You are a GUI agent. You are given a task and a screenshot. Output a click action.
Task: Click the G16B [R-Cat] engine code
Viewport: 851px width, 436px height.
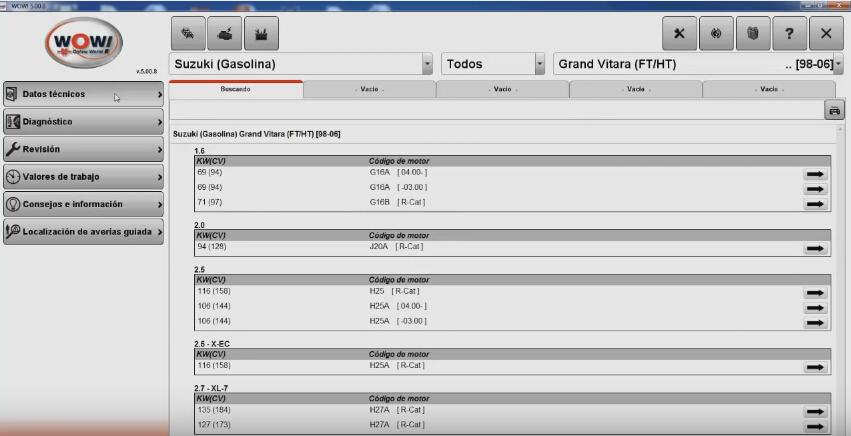pyautogui.click(x=397, y=202)
